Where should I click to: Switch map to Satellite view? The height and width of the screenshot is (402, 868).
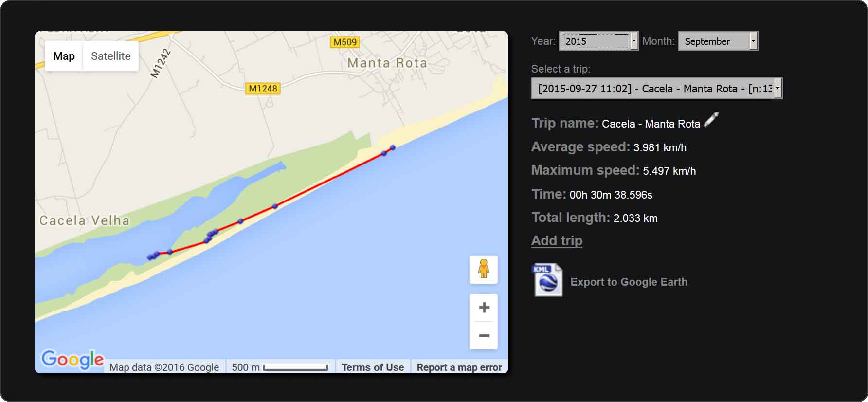pyautogui.click(x=111, y=56)
